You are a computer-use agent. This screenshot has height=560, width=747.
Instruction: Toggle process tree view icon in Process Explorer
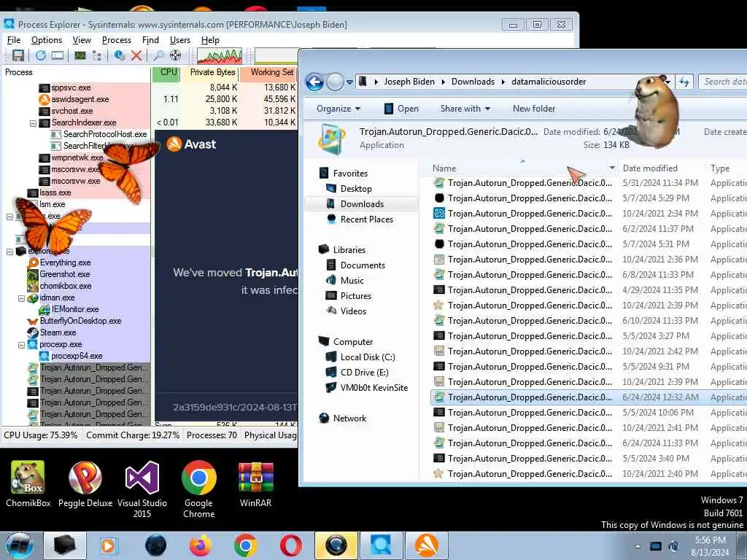(97, 55)
